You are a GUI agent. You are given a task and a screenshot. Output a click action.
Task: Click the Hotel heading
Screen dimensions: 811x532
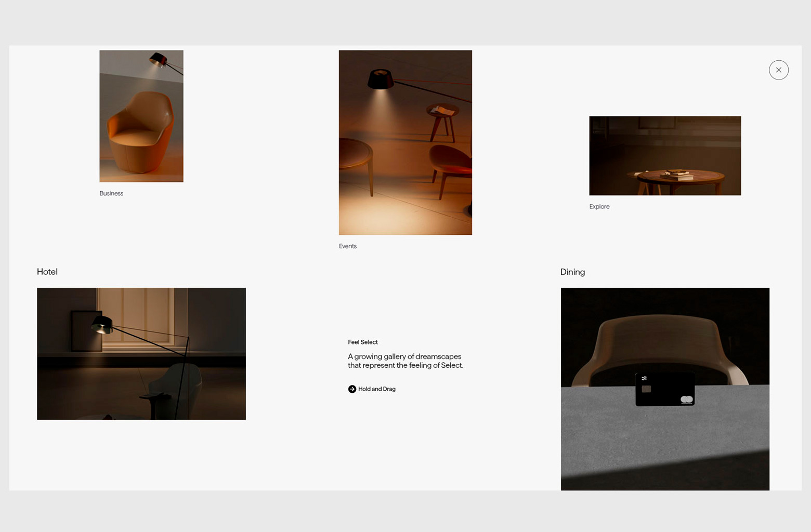(47, 272)
